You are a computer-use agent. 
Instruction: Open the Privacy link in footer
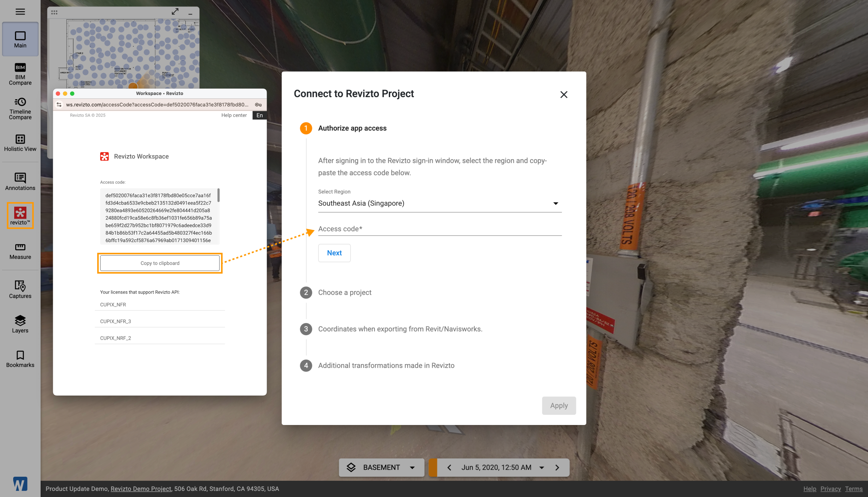[x=830, y=489]
